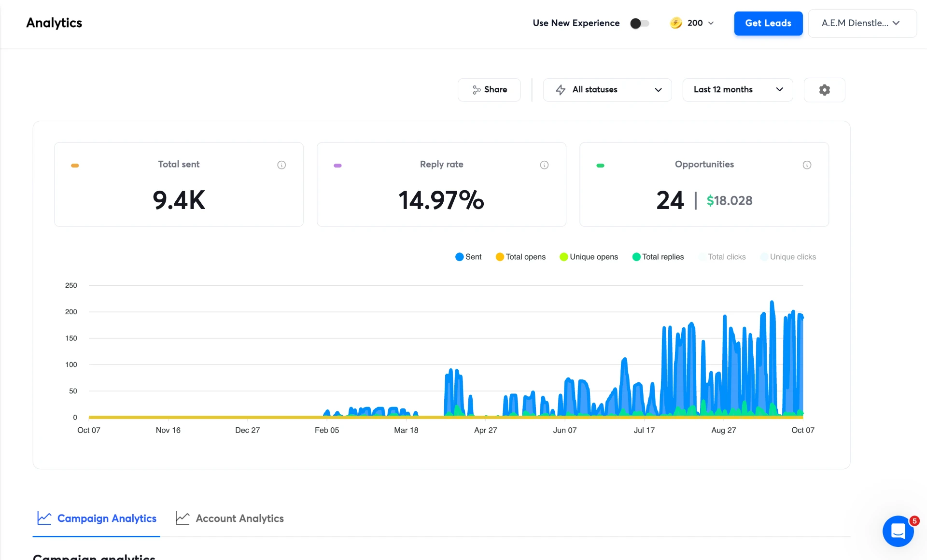Click the Account Analytics chart icon

point(183,518)
